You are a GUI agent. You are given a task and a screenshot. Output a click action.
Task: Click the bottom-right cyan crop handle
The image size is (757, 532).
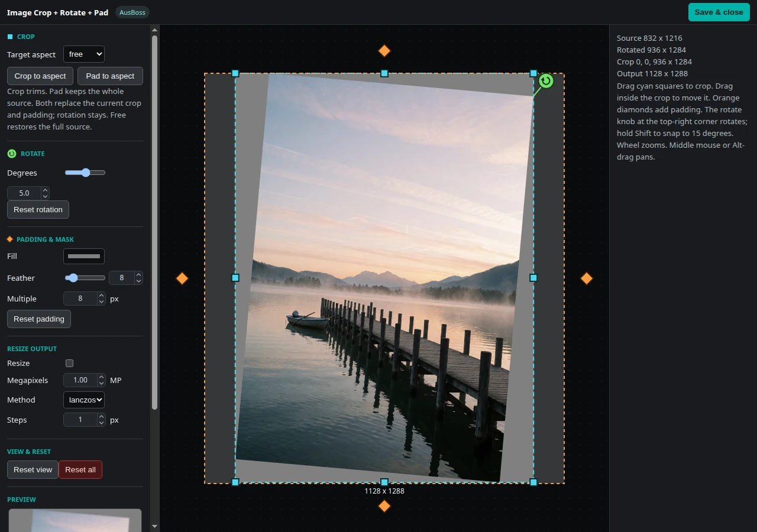[533, 482]
